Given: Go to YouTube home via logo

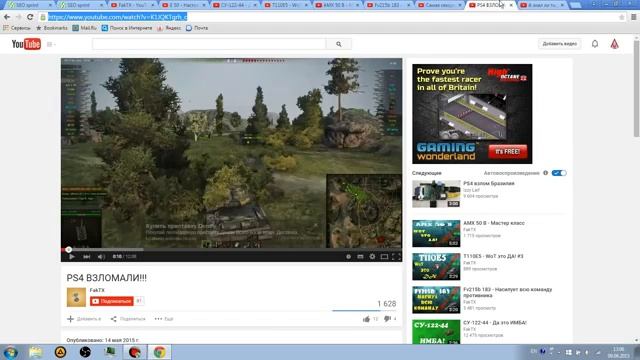Looking at the screenshot, I should coord(26,44).
